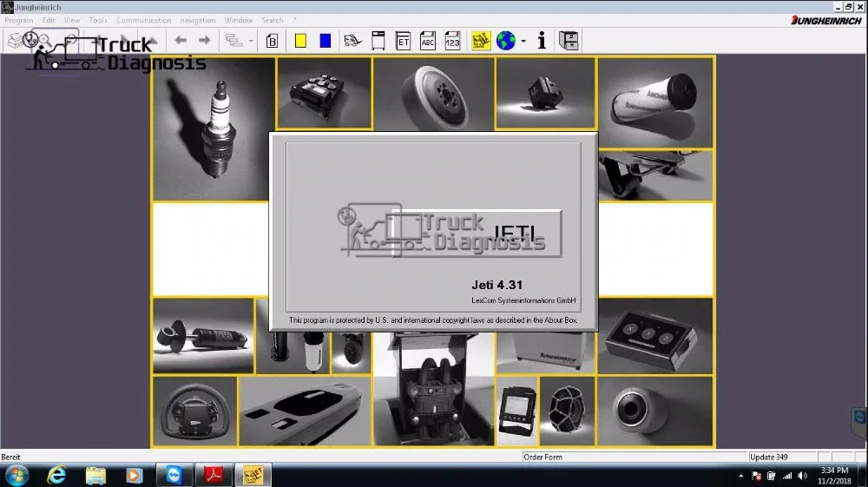Open the Search menu

[x=273, y=20]
